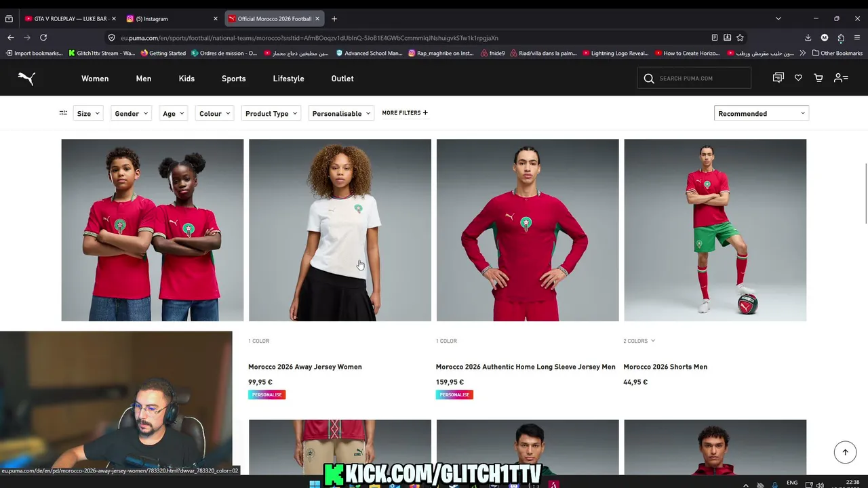This screenshot has height=488, width=868.
Task: Show hidden system tray icons
Action: (x=746, y=484)
